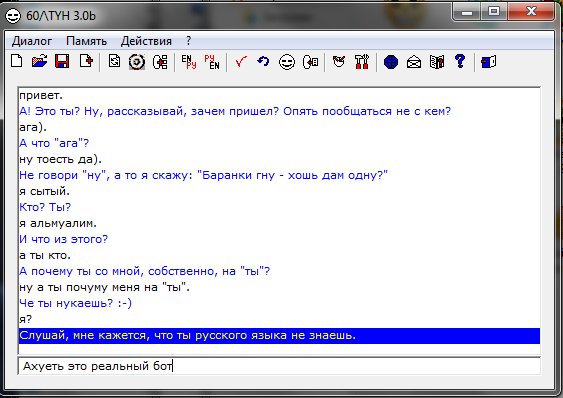Click the open envelope mail icon
The image size is (563, 398).
414,62
